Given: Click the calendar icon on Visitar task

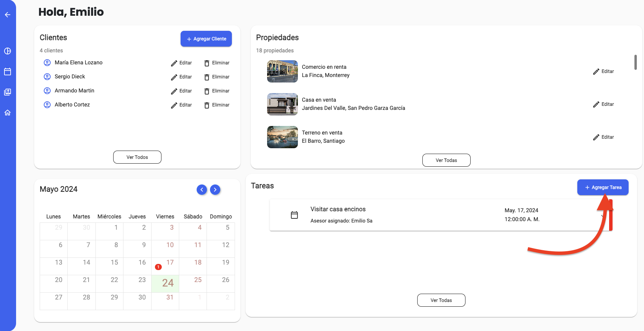Looking at the screenshot, I should (x=294, y=215).
